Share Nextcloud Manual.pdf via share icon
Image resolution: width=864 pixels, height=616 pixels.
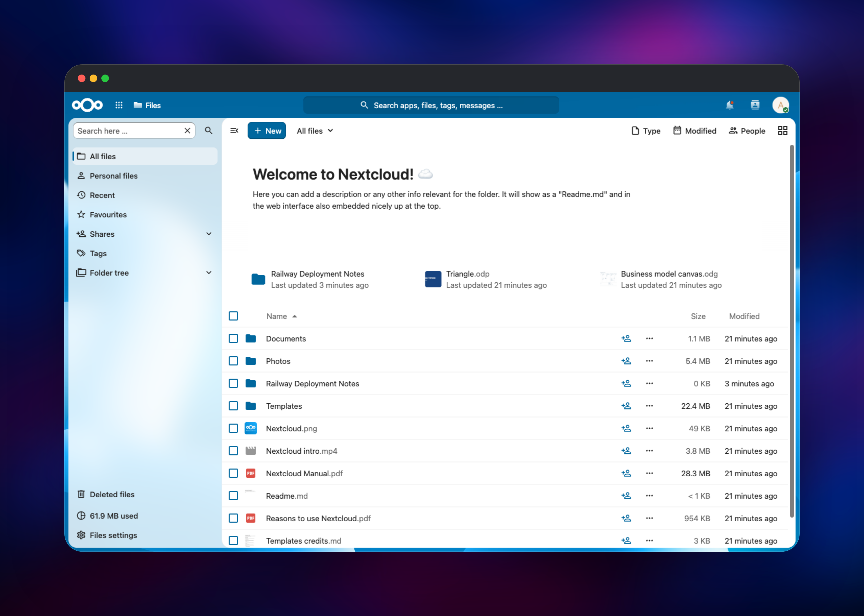626,473
